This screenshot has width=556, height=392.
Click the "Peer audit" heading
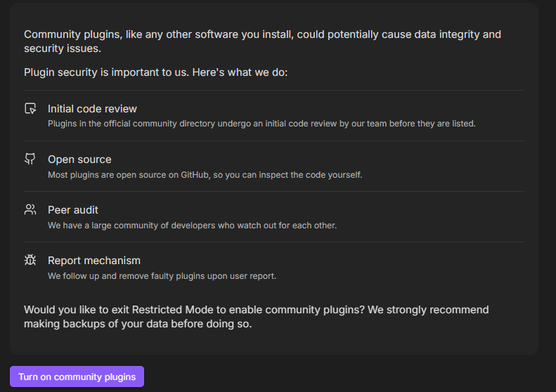(73, 210)
